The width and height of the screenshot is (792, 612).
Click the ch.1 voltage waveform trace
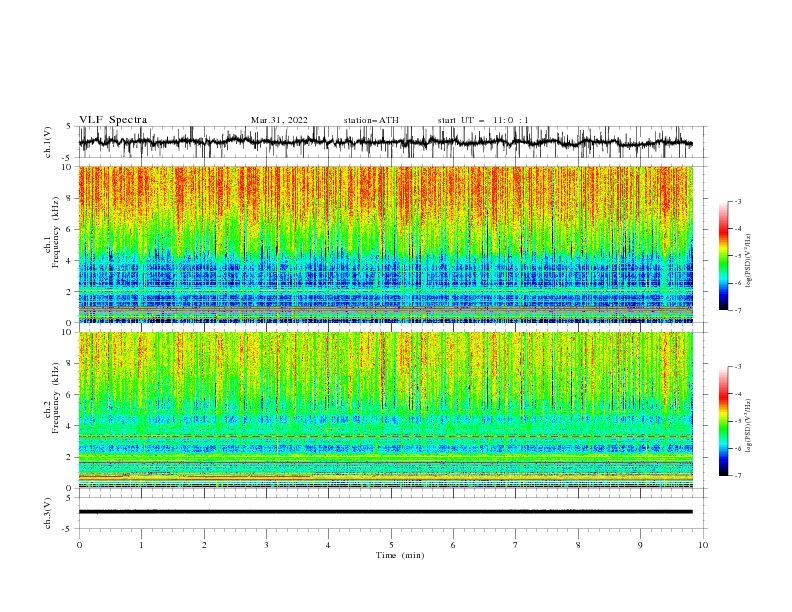click(385, 142)
